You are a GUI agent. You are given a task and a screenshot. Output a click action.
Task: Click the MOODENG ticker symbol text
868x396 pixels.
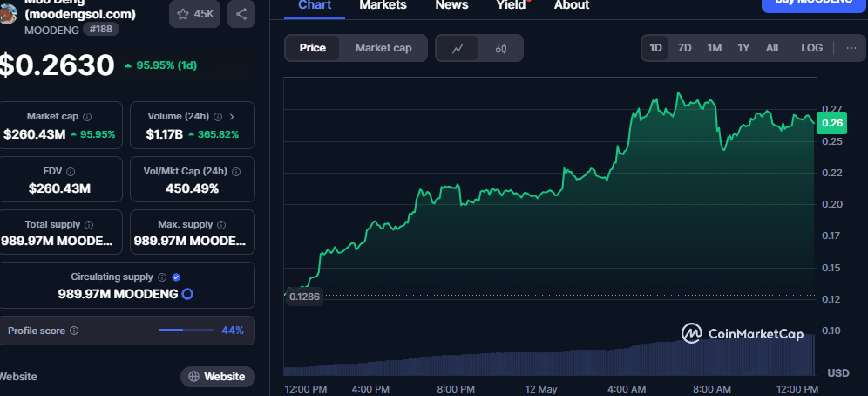(x=52, y=30)
